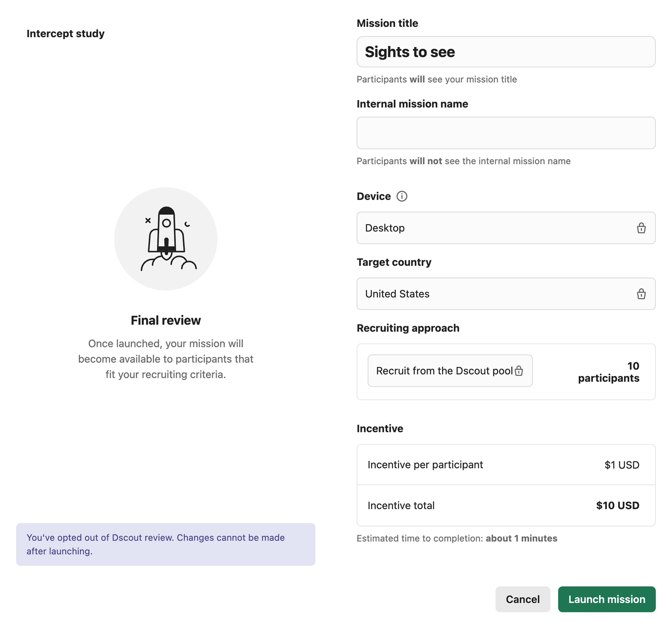Image resolution: width=672 pixels, height=628 pixels.
Task: Click the Mission title input field
Action: click(x=506, y=52)
